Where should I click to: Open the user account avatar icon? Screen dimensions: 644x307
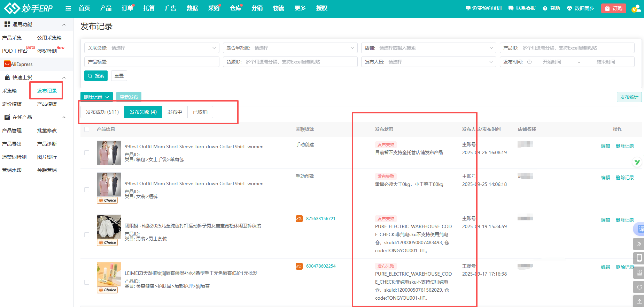pyautogui.click(x=636, y=8)
